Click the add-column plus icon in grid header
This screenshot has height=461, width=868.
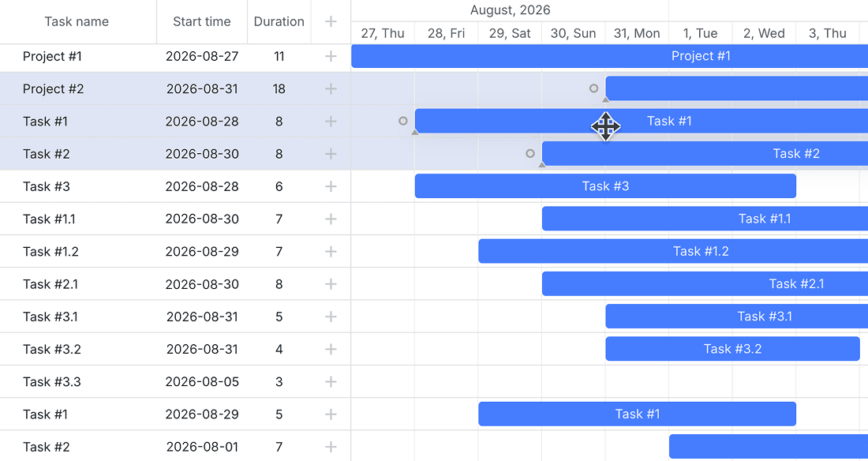point(331,21)
